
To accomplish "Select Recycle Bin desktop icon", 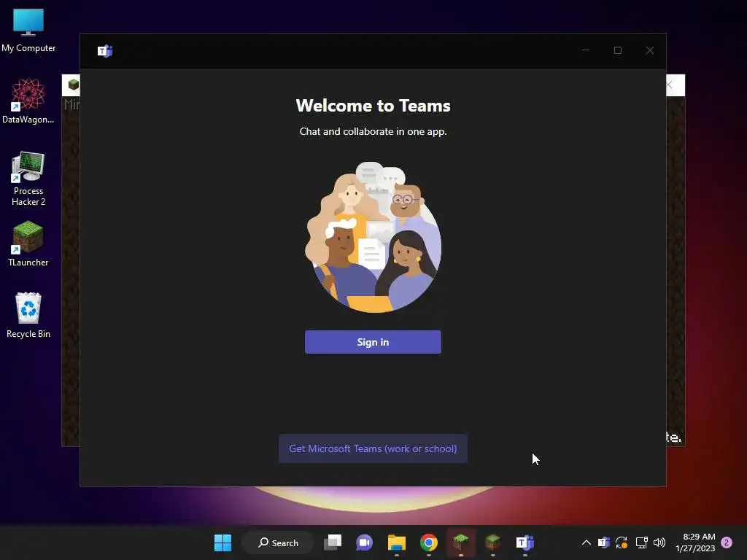I will [x=28, y=315].
